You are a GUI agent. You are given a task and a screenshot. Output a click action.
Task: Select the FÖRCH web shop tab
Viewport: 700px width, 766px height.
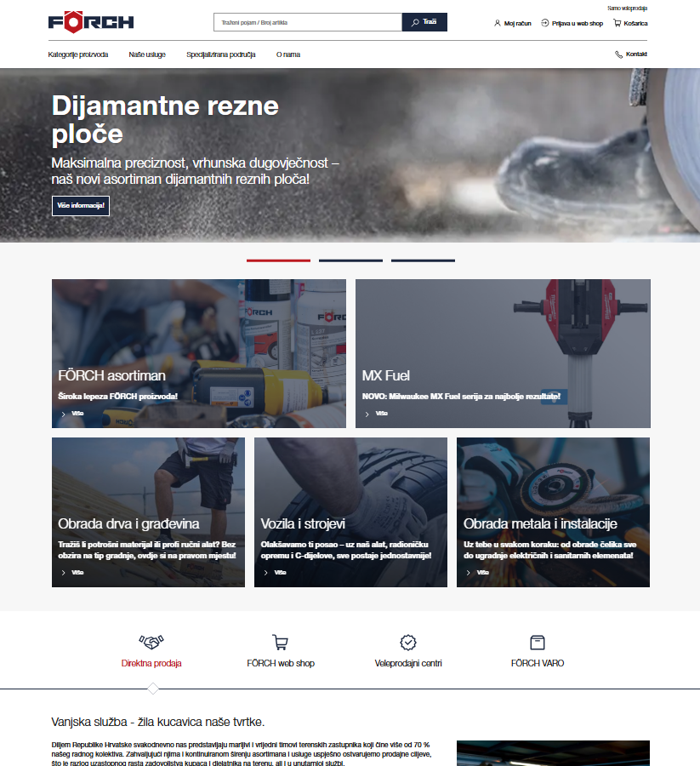[281, 663]
